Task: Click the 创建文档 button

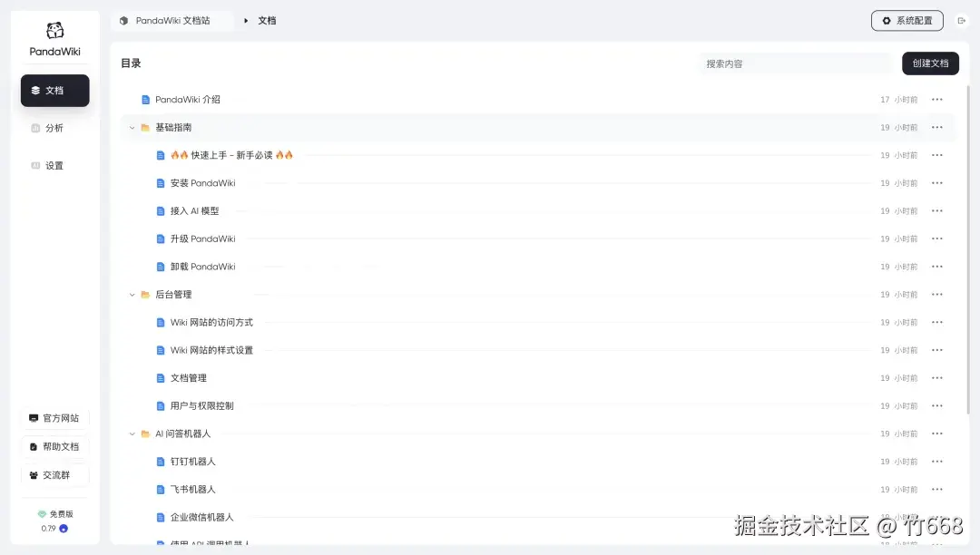Action: 930,63
